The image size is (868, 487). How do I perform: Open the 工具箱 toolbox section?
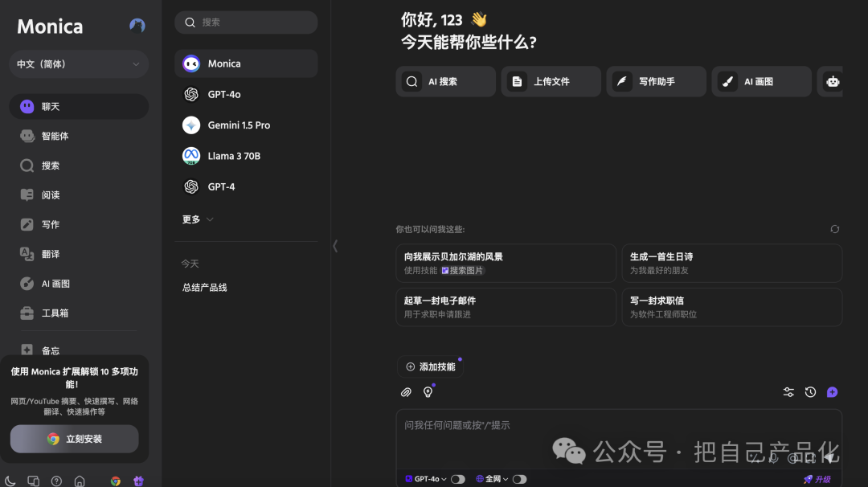pos(79,313)
